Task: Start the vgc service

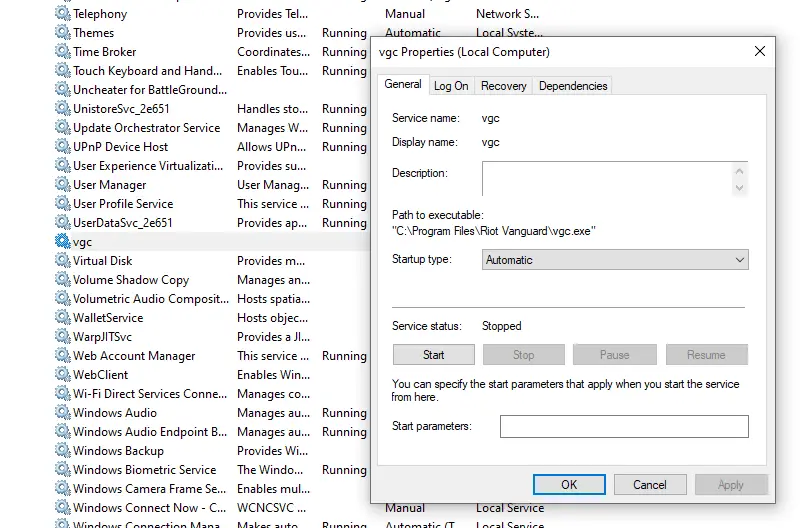Action: tap(433, 355)
